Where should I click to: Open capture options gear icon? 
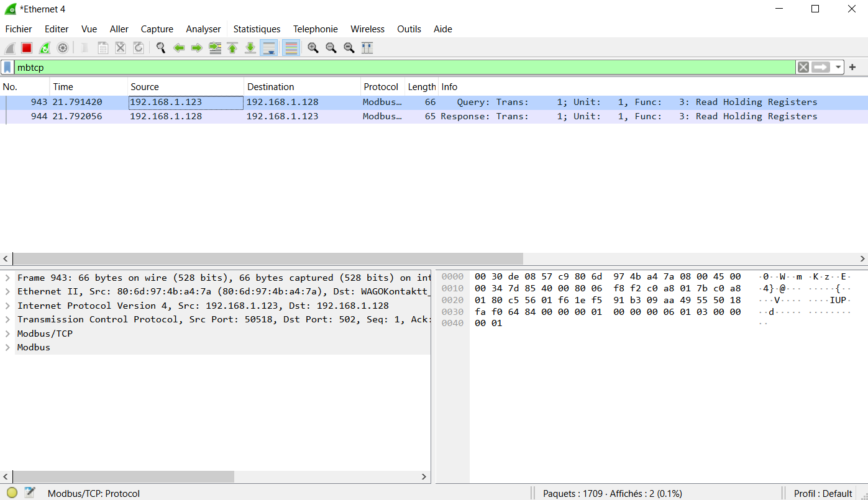coord(63,48)
